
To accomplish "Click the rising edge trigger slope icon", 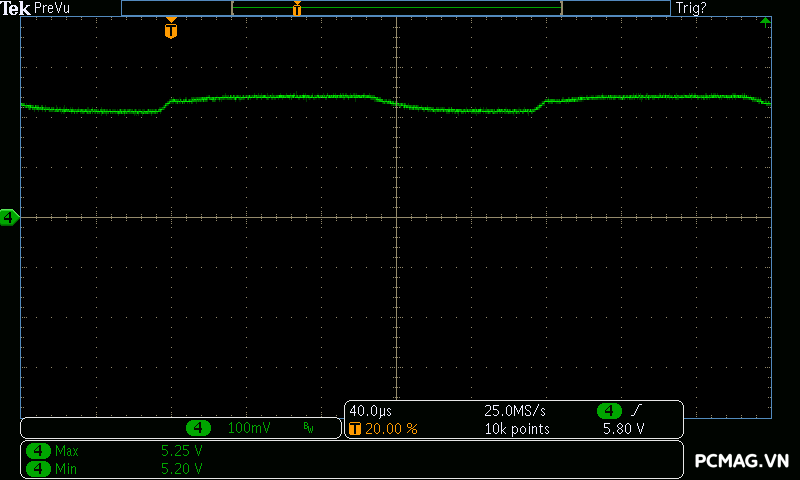I will click(x=636, y=411).
